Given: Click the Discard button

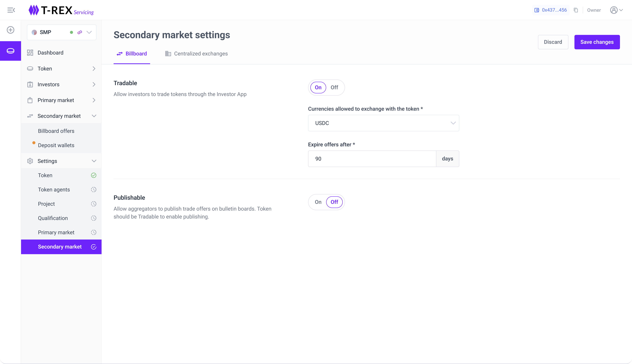Looking at the screenshot, I should (x=553, y=42).
